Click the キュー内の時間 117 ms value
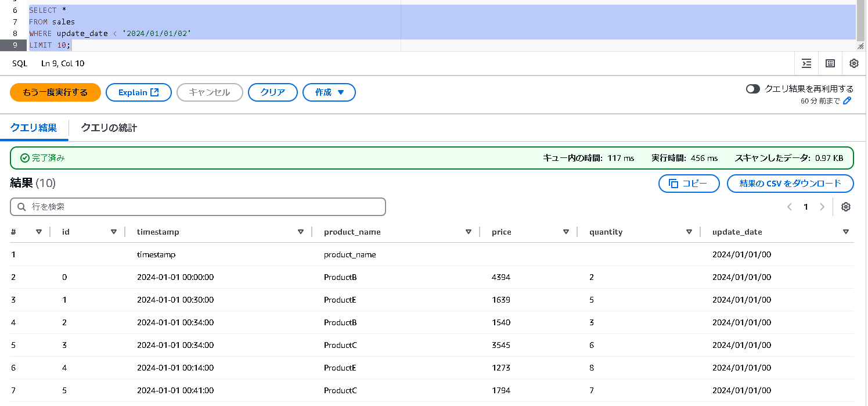Viewport: 868px width, 406px height. point(621,158)
